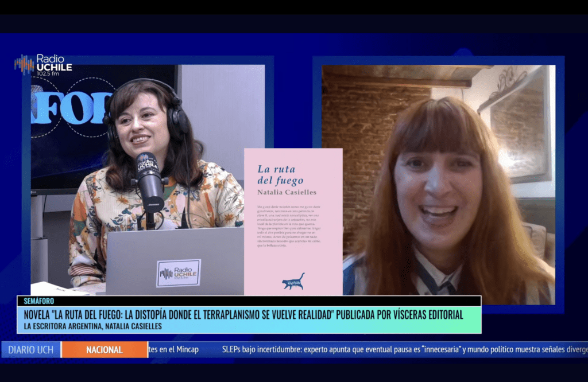
Task: Click the 'tes en el Mincap' ticker fragment
Action: pyautogui.click(x=173, y=349)
